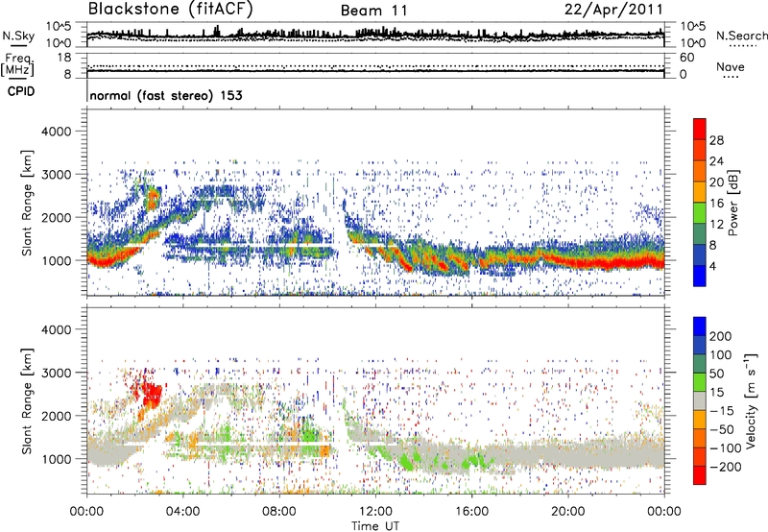Click the date '22/Apr/2011'
Viewport: 768px width, 532px height.
(x=613, y=10)
